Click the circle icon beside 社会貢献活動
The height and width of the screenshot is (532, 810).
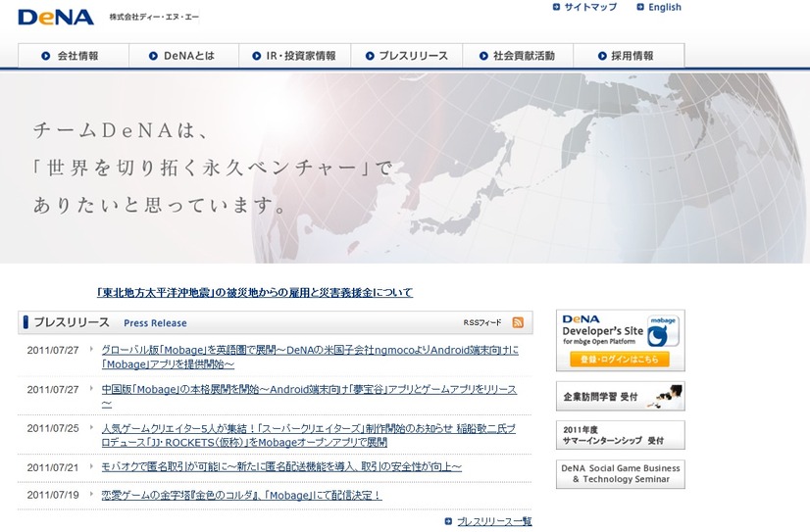click(x=483, y=56)
